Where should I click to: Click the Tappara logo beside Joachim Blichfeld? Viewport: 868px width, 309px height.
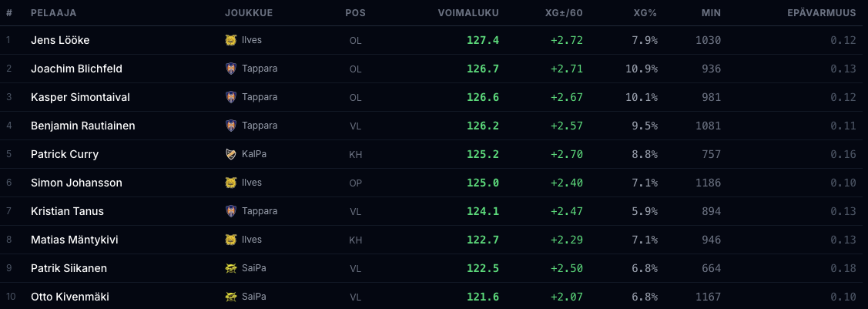[x=230, y=69]
